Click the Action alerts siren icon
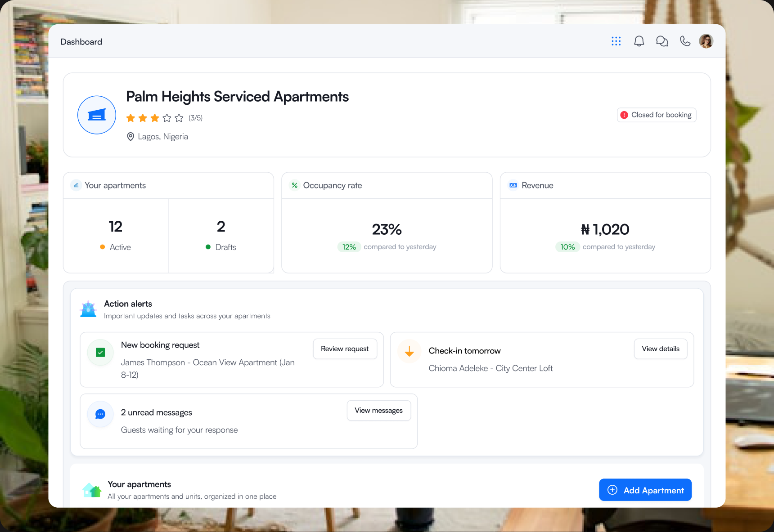Screen dimensions: 774x532 pyautogui.click(x=88, y=309)
